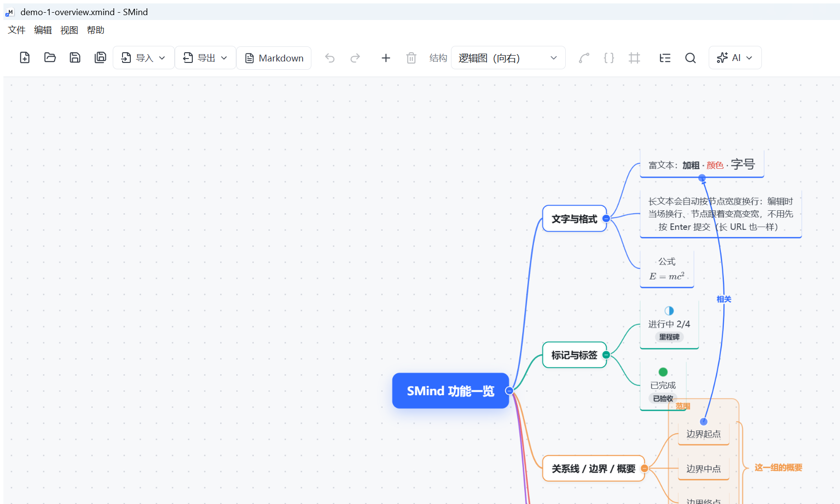This screenshot has width=840, height=504.
Task: Click the 已验收 tag
Action: pyautogui.click(x=663, y=398)
